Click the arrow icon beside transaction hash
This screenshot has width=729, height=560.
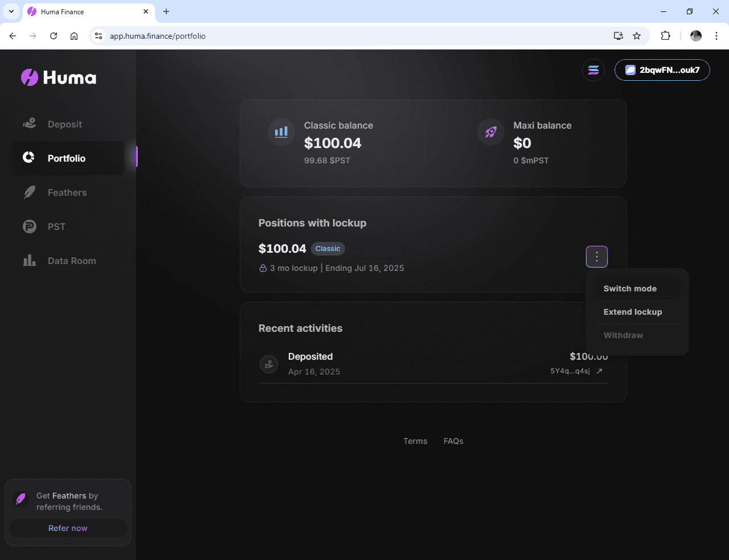click(x=599, y=371)
